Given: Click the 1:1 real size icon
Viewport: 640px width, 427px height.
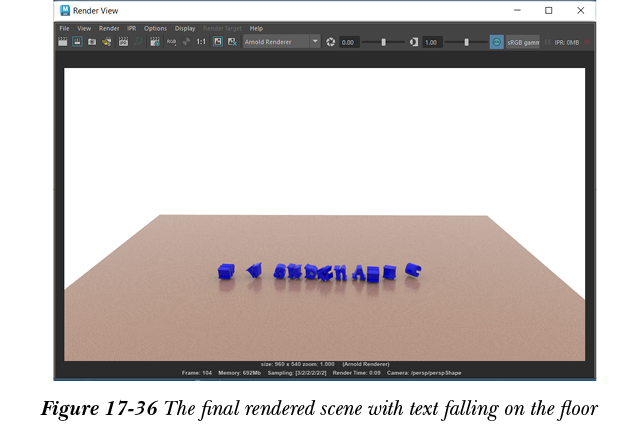Looking at the screenshot, I should coord(201,42).
